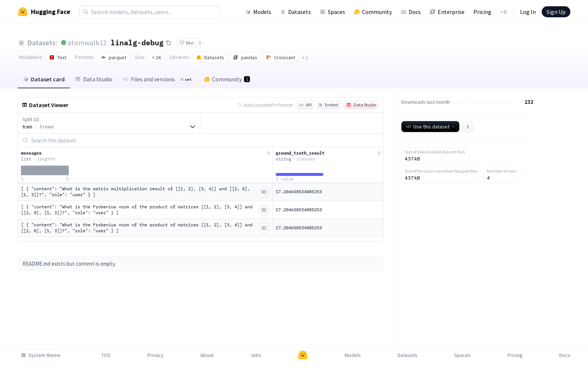Open the additional navigation menu icon
588x368 pixels.
pos(503,12)
